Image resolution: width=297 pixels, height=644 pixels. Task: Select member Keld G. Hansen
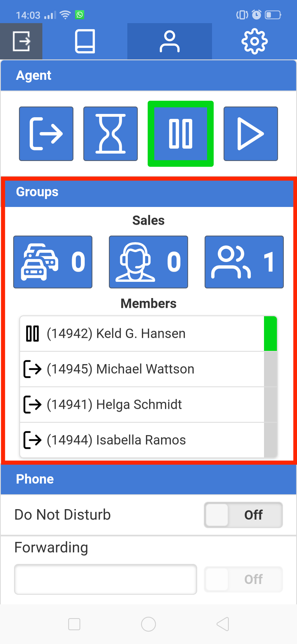click(x=142, y=334)
